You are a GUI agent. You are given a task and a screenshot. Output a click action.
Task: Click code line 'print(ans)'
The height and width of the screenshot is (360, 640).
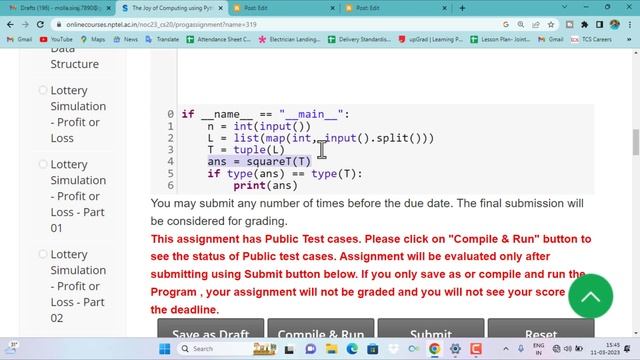pos(265,186)
